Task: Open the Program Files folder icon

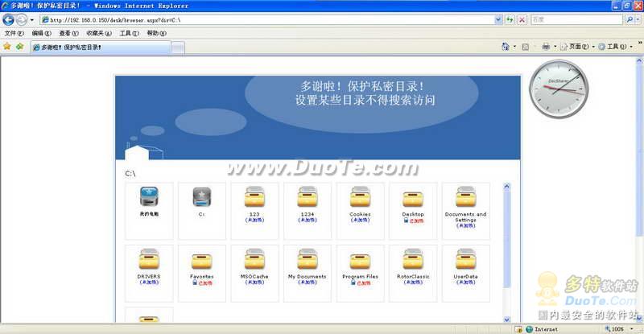Action: click(360, 260)
